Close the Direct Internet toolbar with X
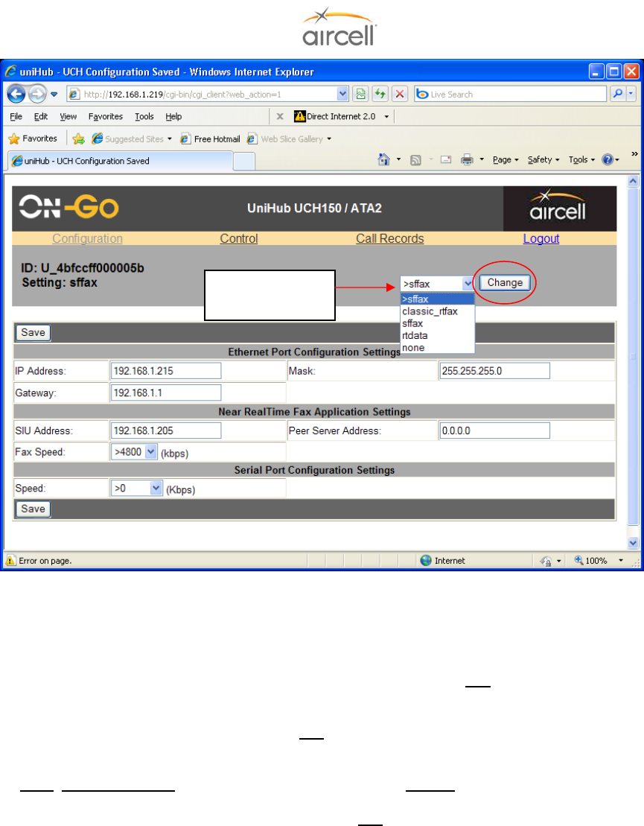 click(x=280, y=116)
